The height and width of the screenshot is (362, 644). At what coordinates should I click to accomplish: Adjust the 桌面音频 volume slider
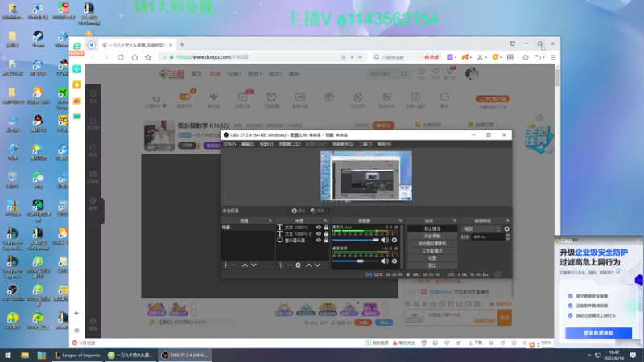pos(355,261)
